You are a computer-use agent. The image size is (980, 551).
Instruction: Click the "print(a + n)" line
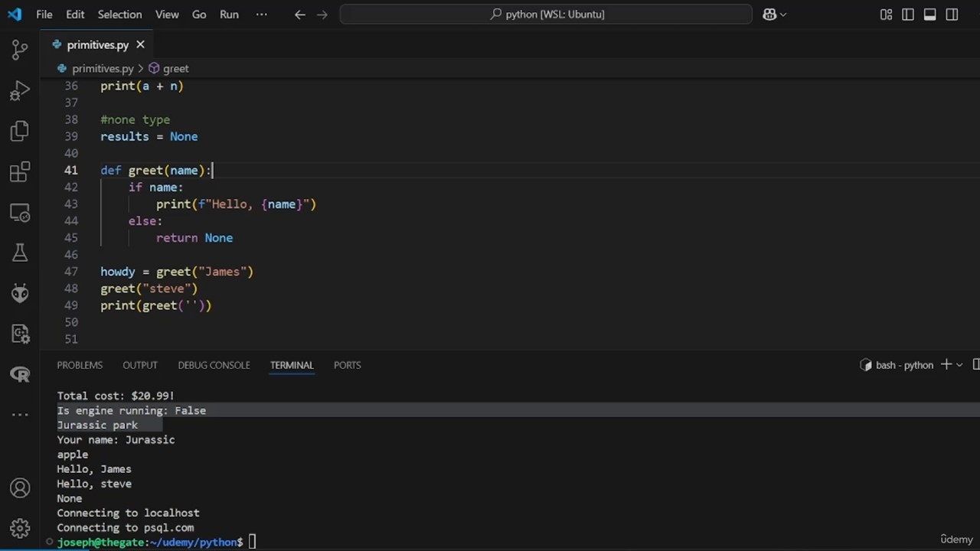(142, 86)
